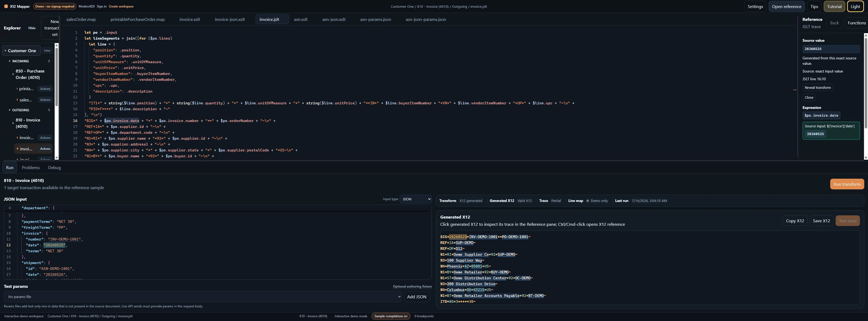Image resolution: width=868 pixels, height=321 pixels.
Task: Click the Open reference button
Action: click(x=787, y=6)
